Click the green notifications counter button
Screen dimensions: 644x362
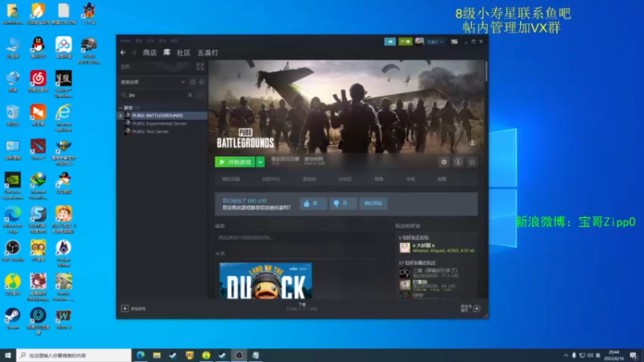405,42
